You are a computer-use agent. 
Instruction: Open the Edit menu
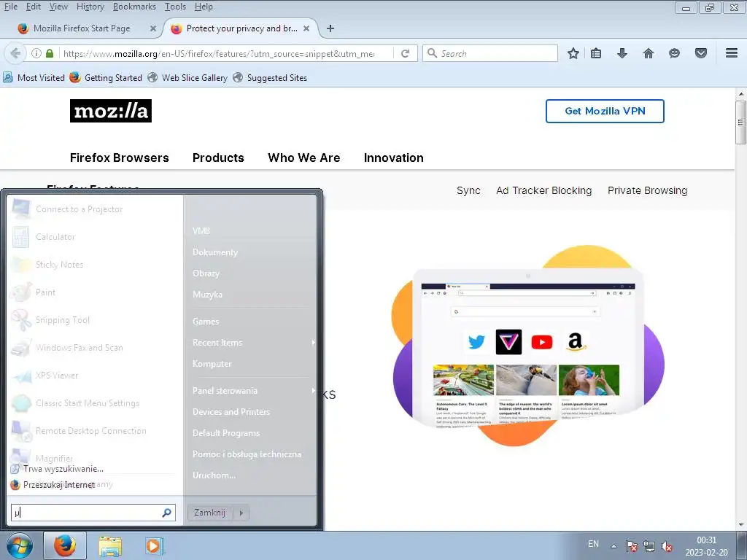(x=34, y=7)
